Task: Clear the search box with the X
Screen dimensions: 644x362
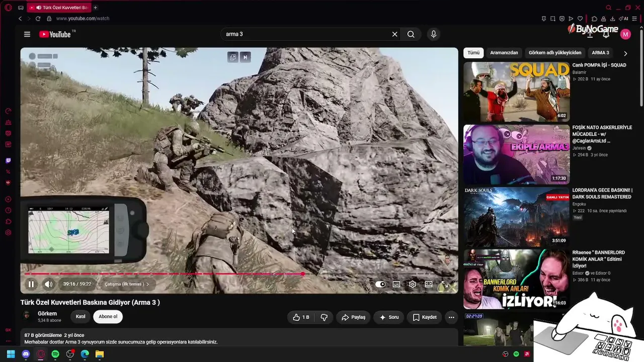Action: [x=395, y=34]
